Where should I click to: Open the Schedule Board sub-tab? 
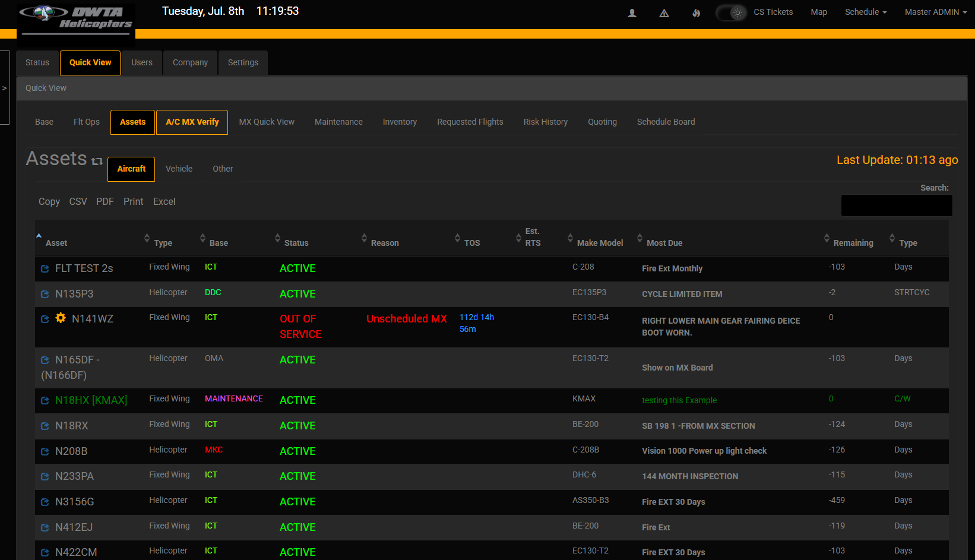click(666, 122)
